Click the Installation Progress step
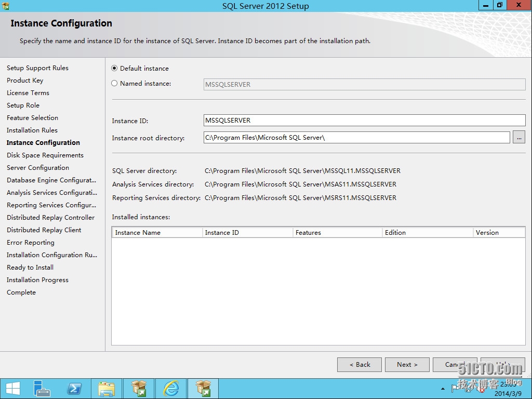 37,280
